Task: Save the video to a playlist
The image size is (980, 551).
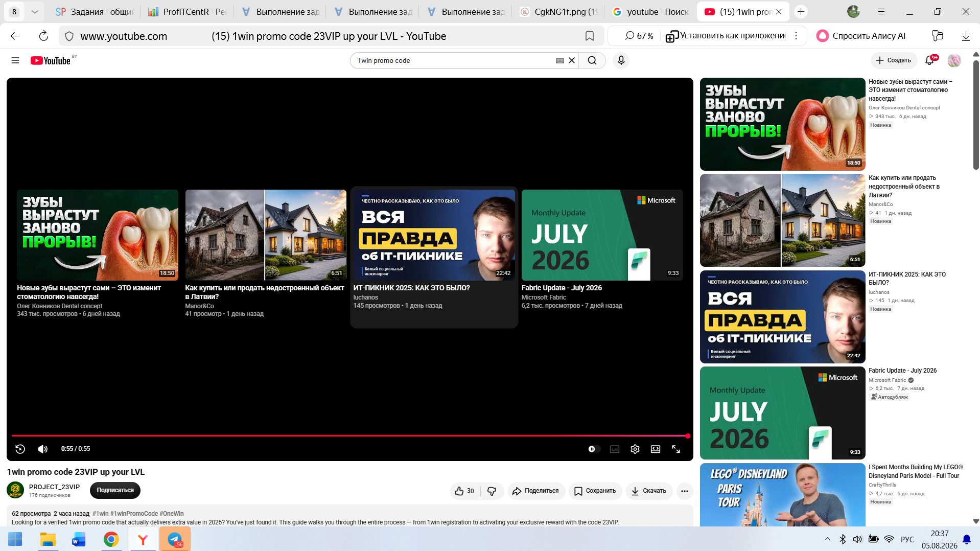Action: (x=595, y=491)
